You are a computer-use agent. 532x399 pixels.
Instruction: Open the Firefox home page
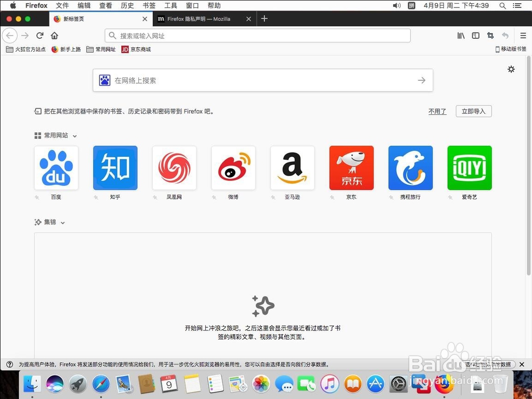point(54,35)
